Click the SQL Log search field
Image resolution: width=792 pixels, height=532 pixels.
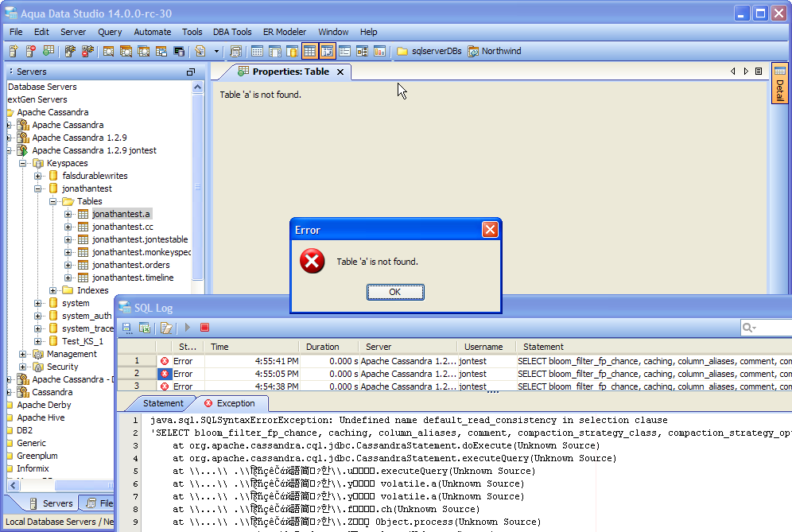(767, 328)
